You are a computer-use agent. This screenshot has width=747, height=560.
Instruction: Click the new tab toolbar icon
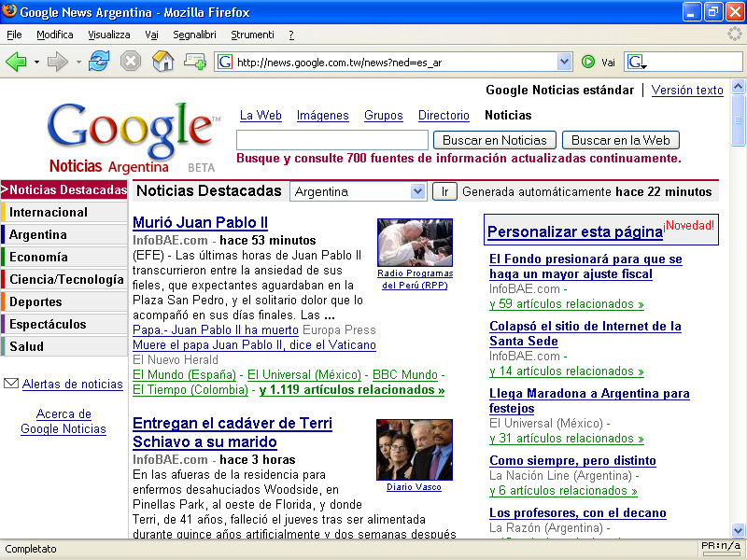[x=195, y=62]
